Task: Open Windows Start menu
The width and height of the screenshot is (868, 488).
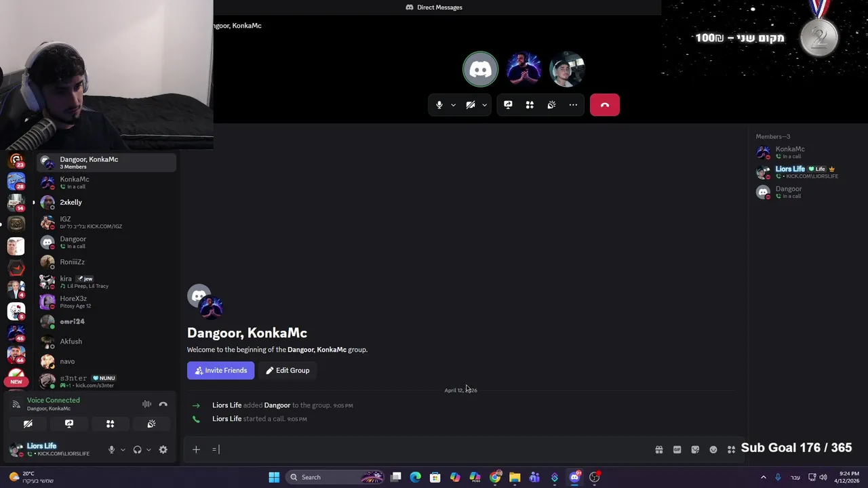Action: (x=274, y=477)
